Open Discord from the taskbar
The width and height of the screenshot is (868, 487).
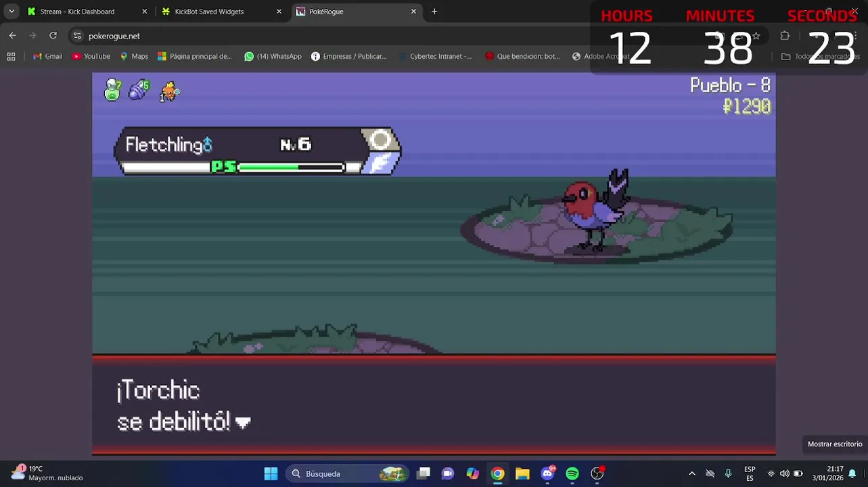tap(547, 473)
